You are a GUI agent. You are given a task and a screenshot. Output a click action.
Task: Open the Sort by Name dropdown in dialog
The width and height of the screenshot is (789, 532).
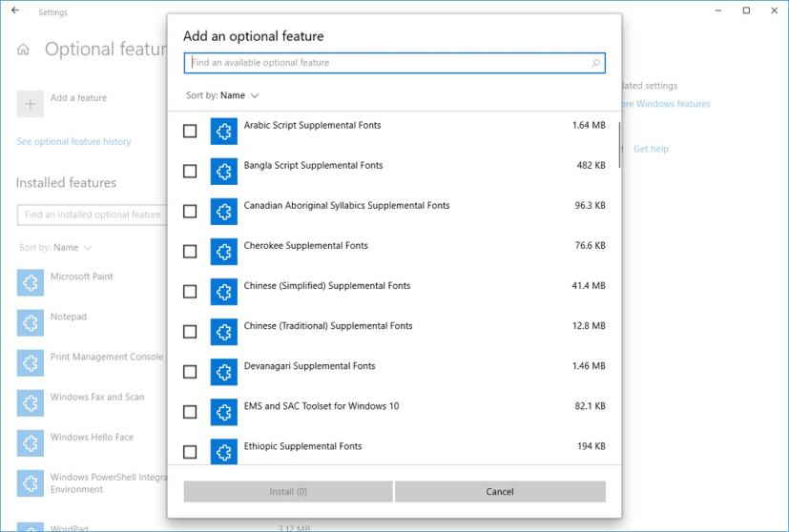point(222,95)
